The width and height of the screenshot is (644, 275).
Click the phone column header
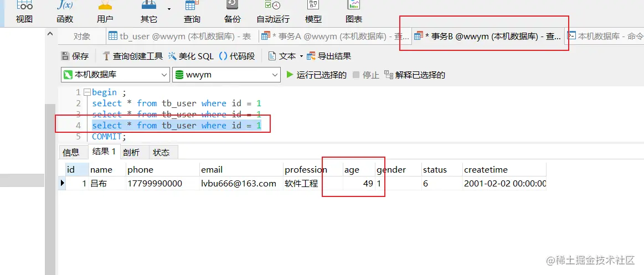[162, 169]
